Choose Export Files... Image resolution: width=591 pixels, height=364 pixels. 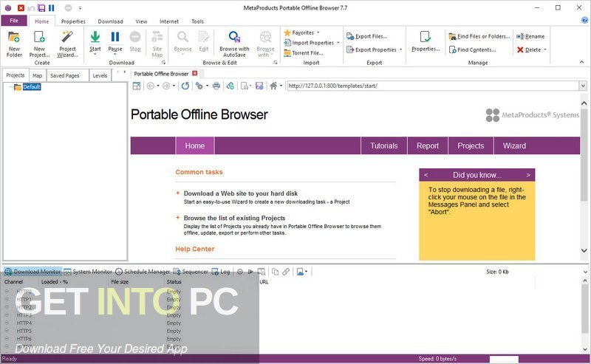coord(366,36)
